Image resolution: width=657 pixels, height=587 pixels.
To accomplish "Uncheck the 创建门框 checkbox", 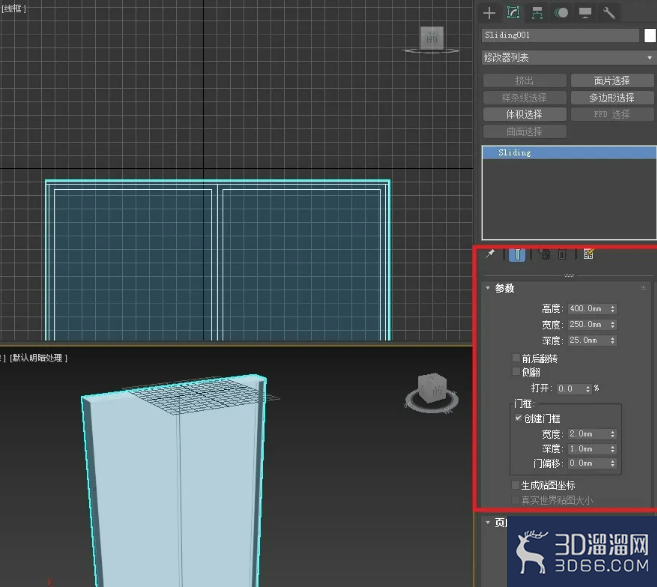I will click(x=518, y=418).
